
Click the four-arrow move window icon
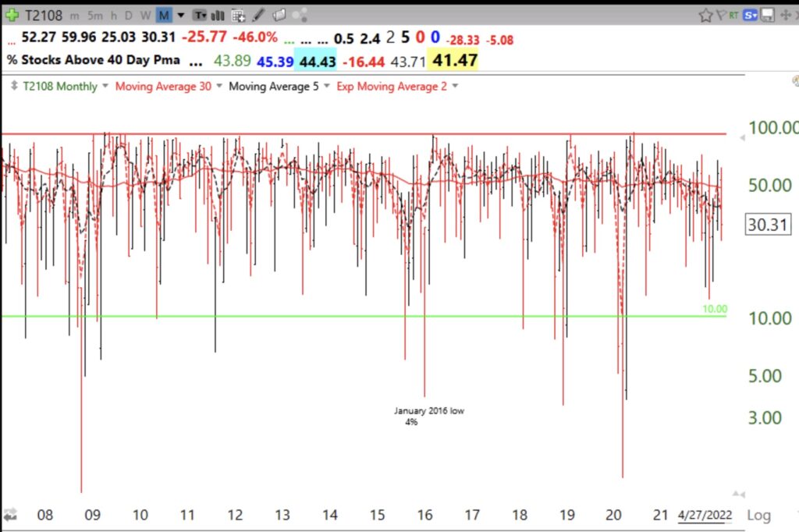coord(786,16)
